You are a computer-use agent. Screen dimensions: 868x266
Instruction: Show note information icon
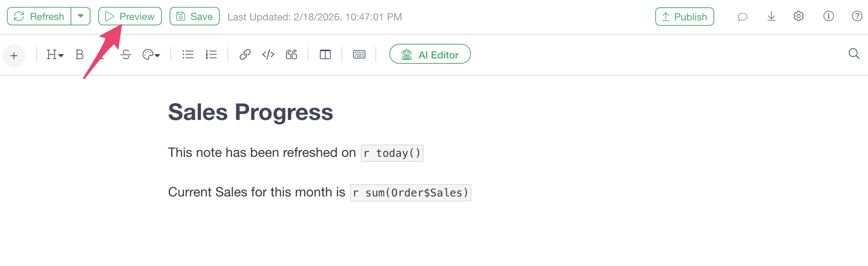[828, 16]
